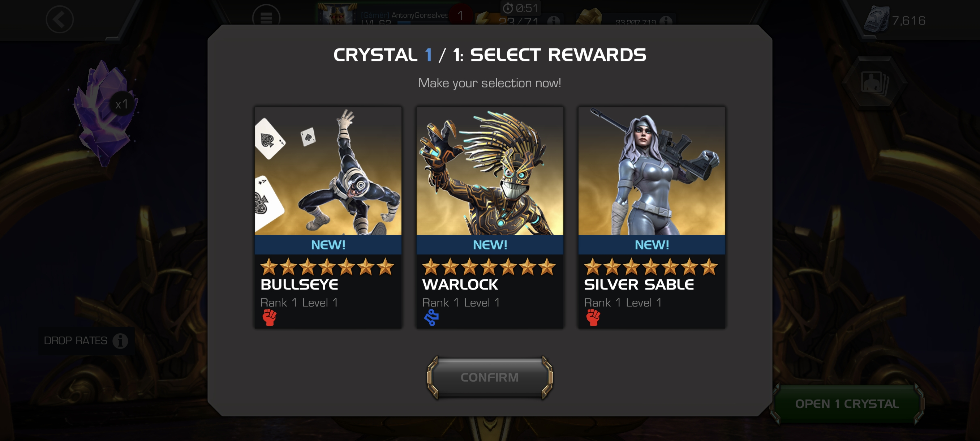Click the Open 1 Crystal button

tap(847, 404)
